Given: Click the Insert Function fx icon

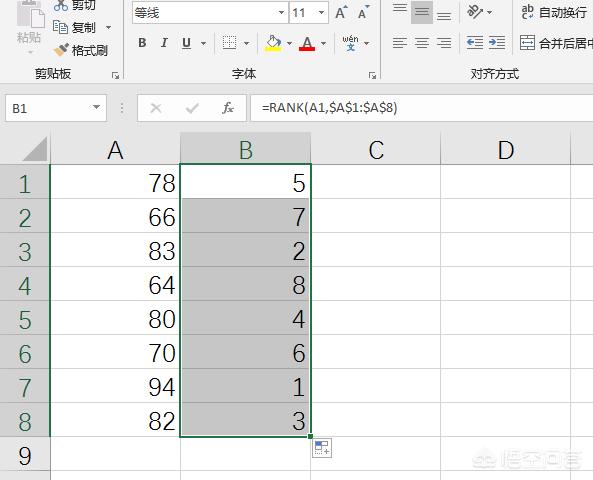Looking at the screenshot, I should click(x=228, y=108).
